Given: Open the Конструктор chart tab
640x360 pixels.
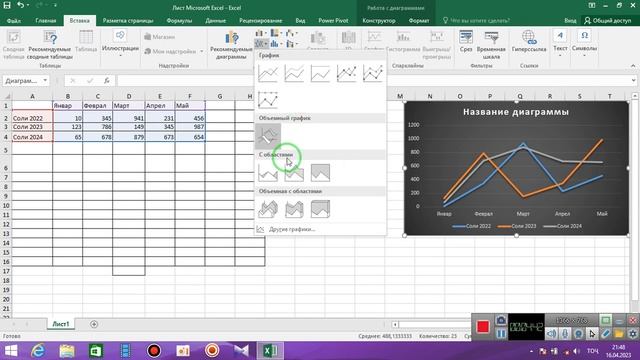Looking at the screenshot, I should pyautogui.click(x=379, y=20).
